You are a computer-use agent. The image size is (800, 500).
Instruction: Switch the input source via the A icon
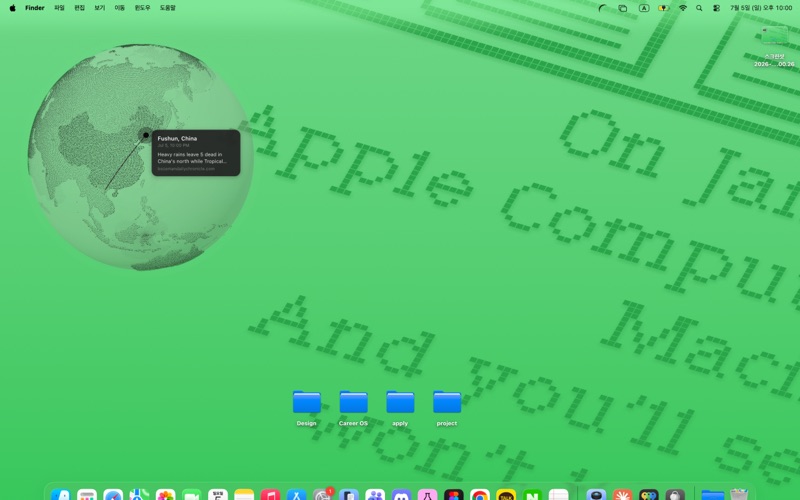tap(644, 8)
